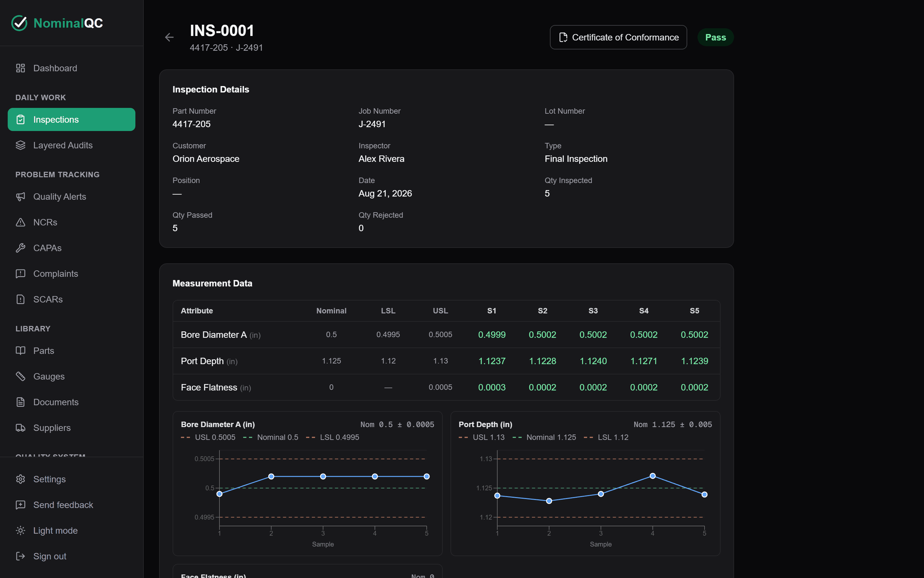924x578 pixels.
Task: Click the Inspections clipboard icon
Action: 21,120
